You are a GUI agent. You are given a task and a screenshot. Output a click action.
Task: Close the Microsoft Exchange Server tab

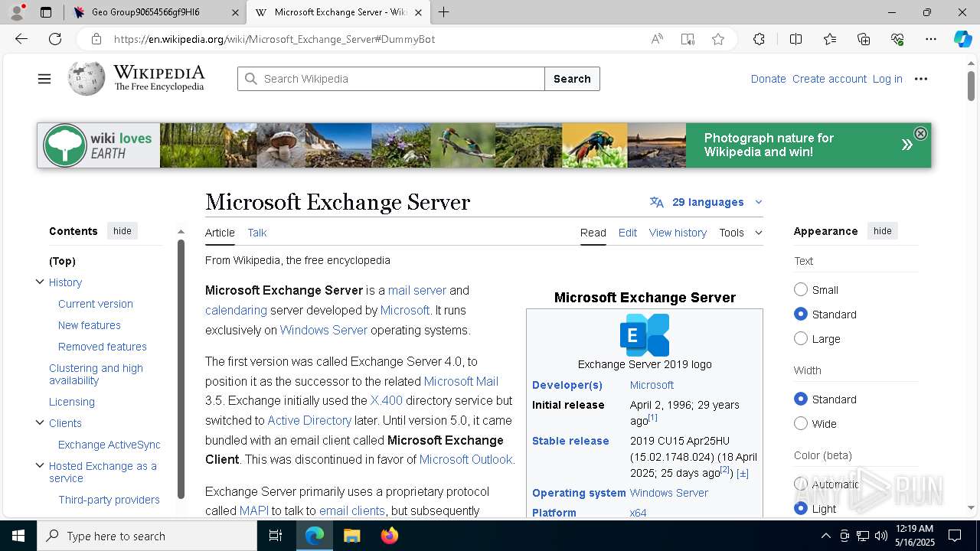tap(418, 12)
